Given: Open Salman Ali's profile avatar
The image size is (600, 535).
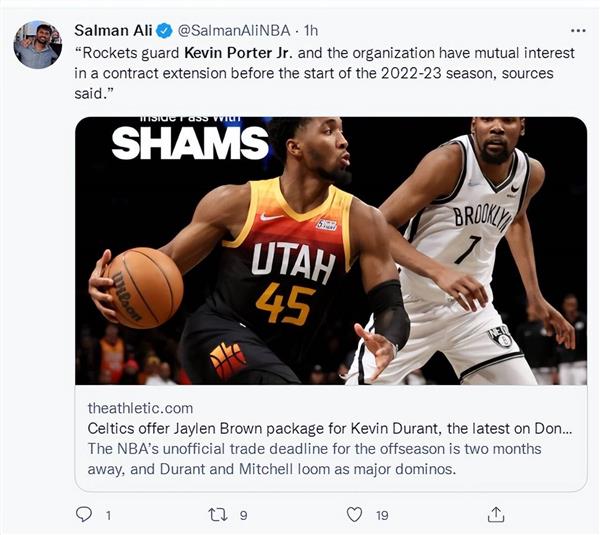Looking at the screenshot, I should click(x=37, y=44).
